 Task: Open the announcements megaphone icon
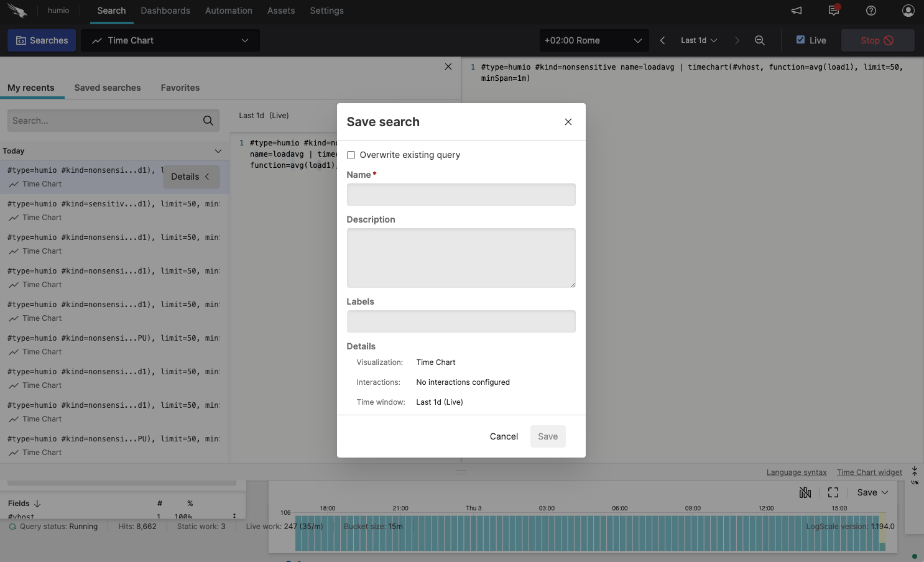click(797, 11)
